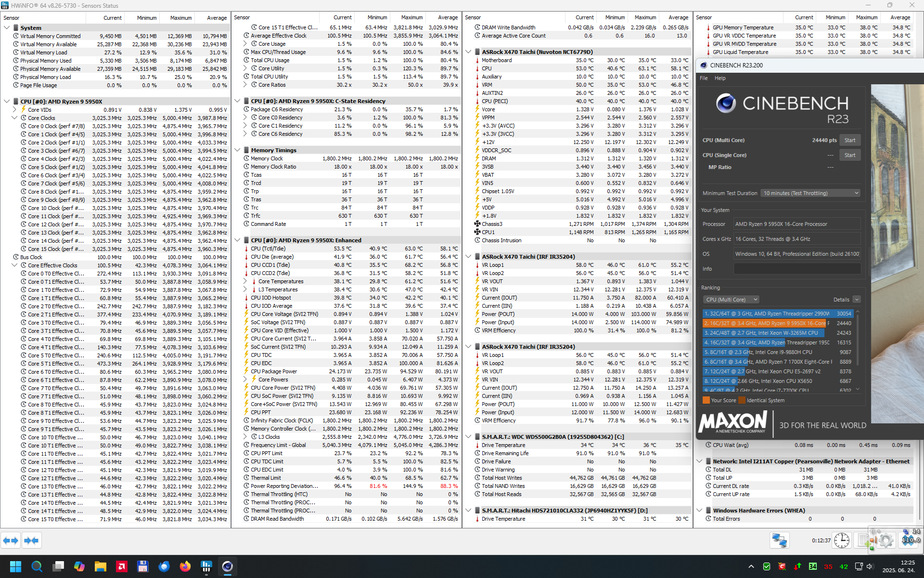Click the Chassis3 fan icon
Viewport: 924px width, 578px height.
click(x=477, y=224)
